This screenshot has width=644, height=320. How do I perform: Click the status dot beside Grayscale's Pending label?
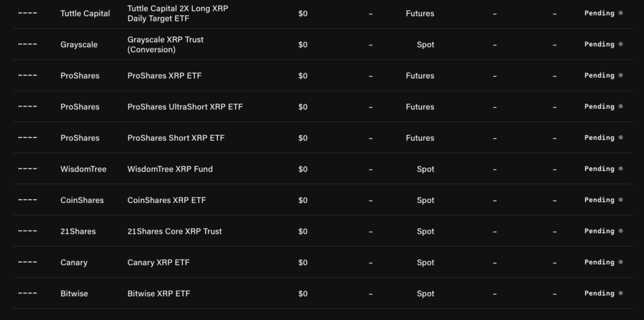[621, 44]
